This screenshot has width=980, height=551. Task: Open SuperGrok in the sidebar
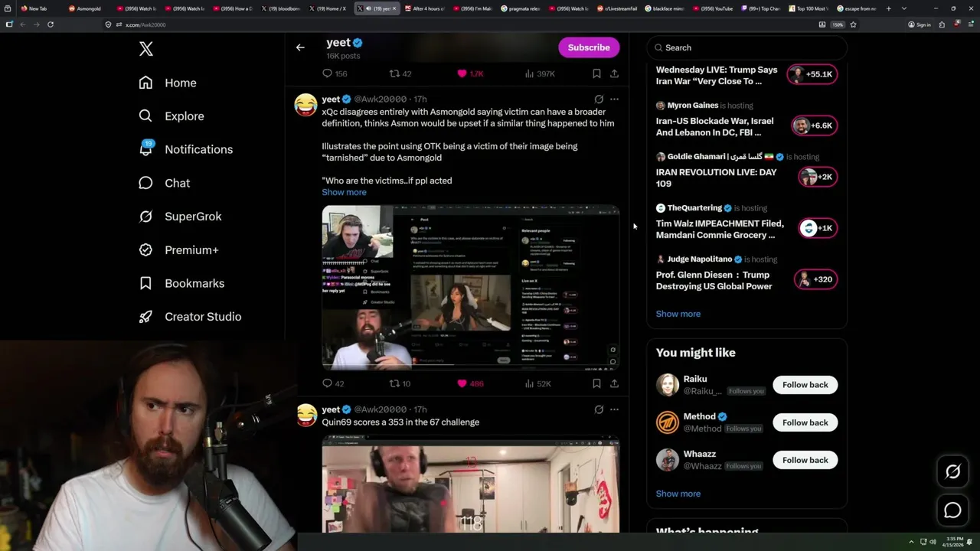180,217
